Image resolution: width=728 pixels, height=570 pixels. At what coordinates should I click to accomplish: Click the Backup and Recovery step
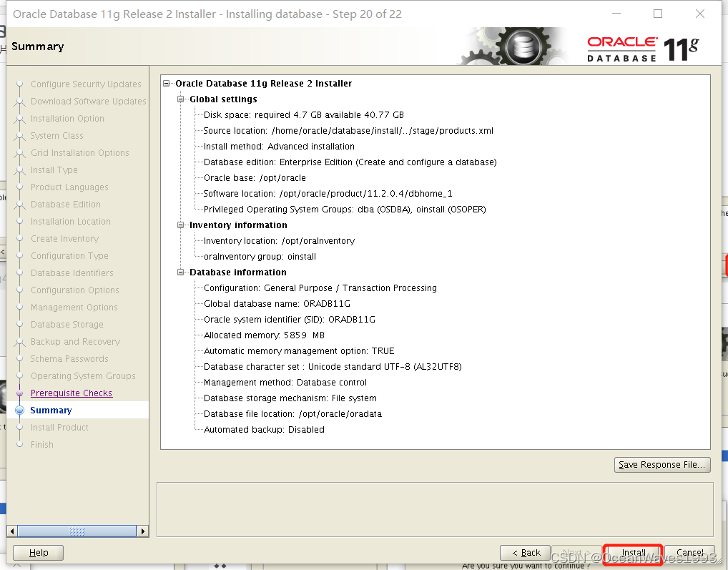tap(75, 342)
